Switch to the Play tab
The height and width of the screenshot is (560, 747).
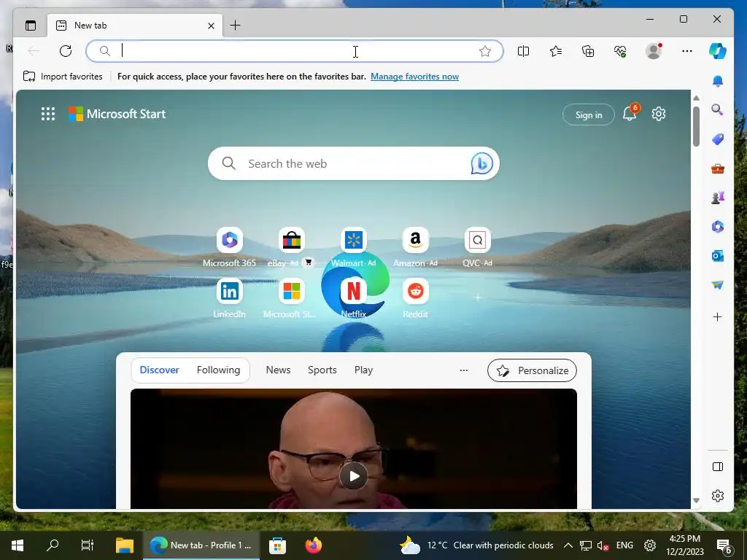[363, 370]
